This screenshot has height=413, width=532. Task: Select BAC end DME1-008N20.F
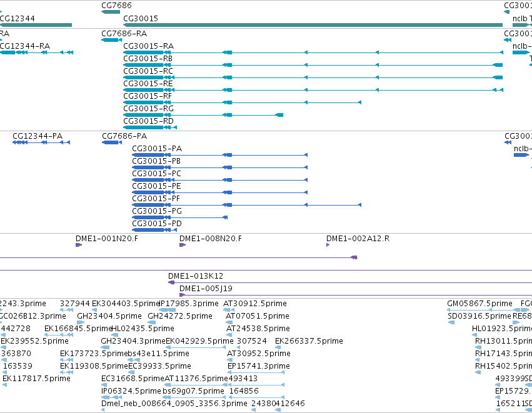(210, 239)
